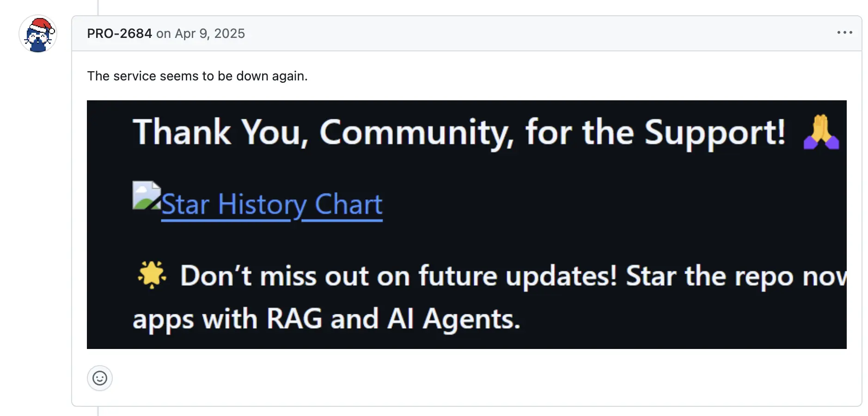The width and height of the screenshot is (868, 416).
Task: Click the 'Thank You, Community' heading
Action: (324, 132)
